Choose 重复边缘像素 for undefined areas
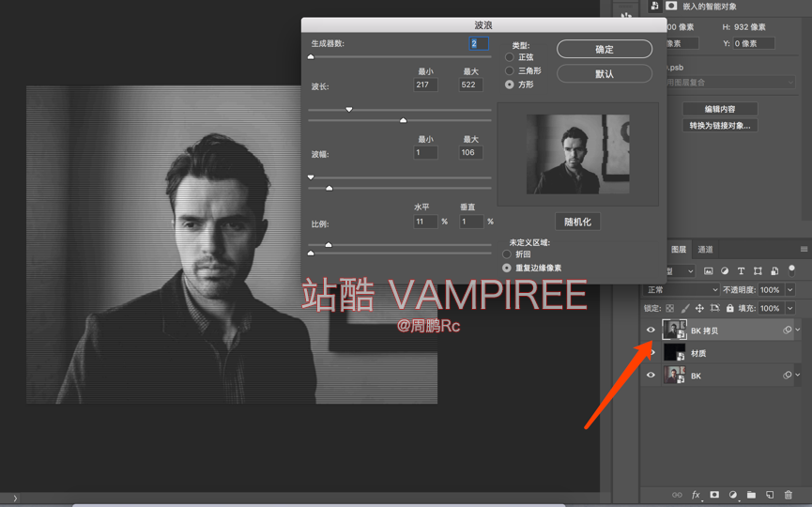The image size is (812, 507). pyautogui.click(x=507, y=268)
